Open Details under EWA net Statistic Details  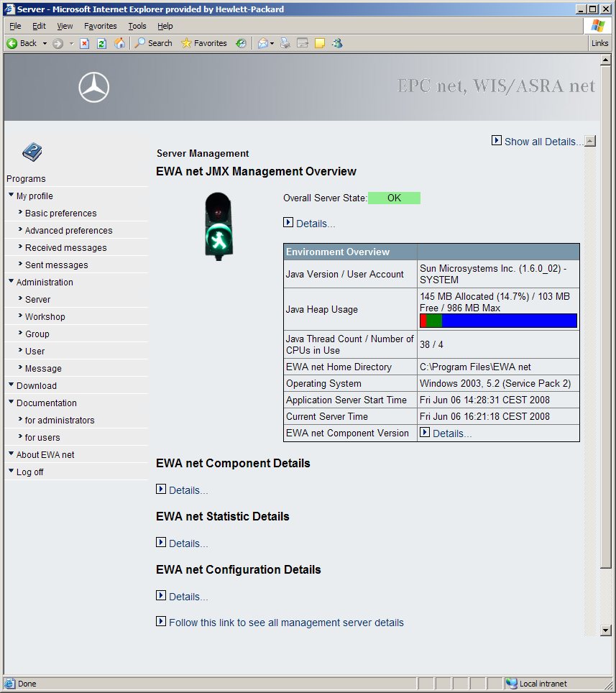click(188, 543)
